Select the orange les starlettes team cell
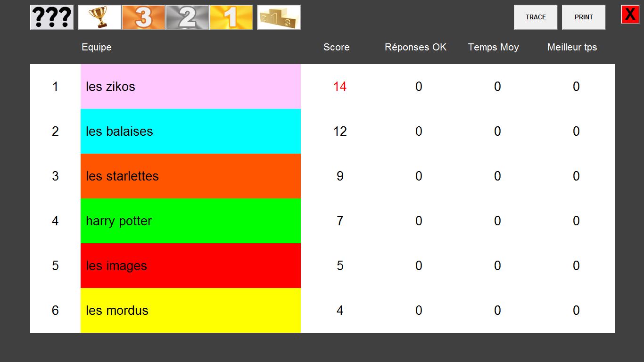This screenshot has width=644, height=362. tap(190, 176)
